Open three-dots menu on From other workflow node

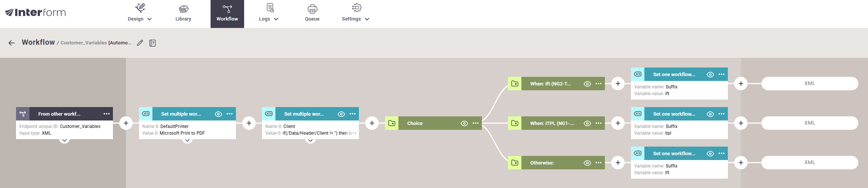point(107,114)
